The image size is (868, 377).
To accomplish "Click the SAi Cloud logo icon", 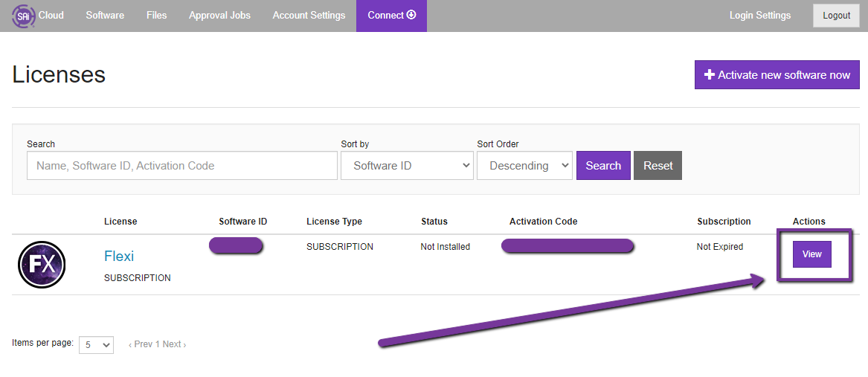I will point(24,16).
